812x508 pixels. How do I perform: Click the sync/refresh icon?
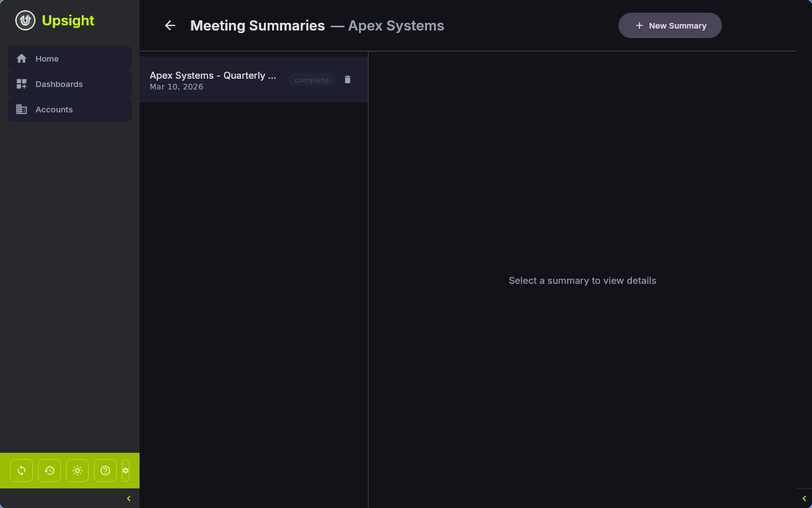click(x=21, y=470)
